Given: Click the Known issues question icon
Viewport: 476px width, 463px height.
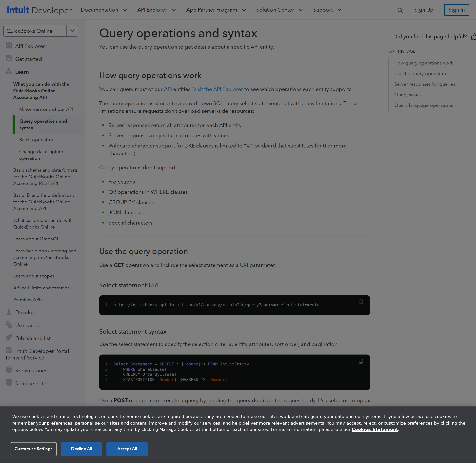Looking at the screenshot, I should 9,370.
